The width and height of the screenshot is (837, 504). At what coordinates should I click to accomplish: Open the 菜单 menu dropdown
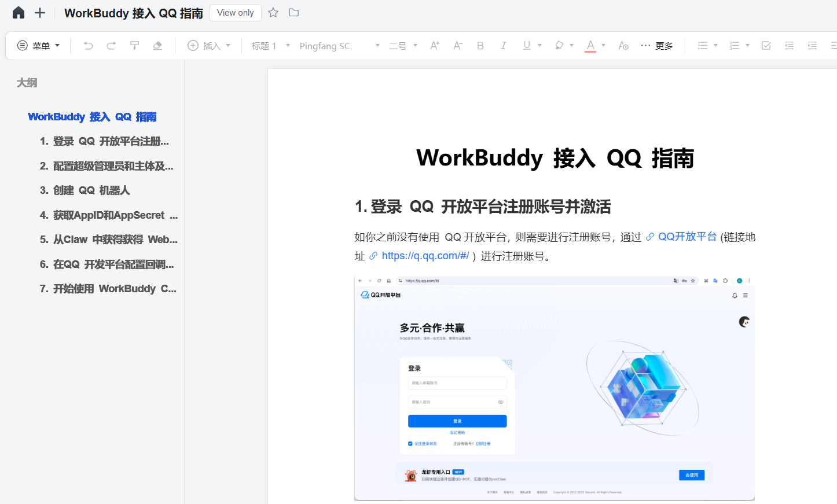click(x=39, y=46)
